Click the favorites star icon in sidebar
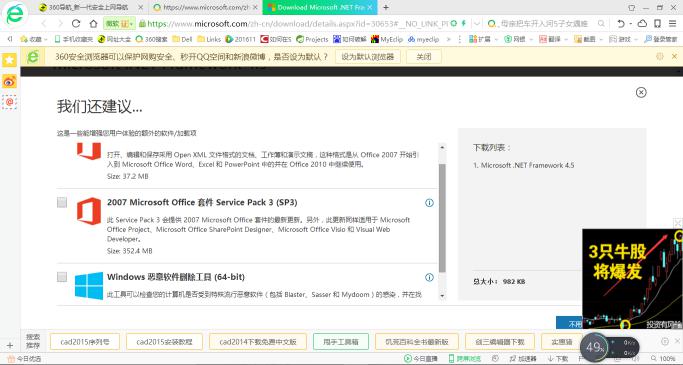The height and width of the screenshot is (365, 683). (x=9, y=60)
